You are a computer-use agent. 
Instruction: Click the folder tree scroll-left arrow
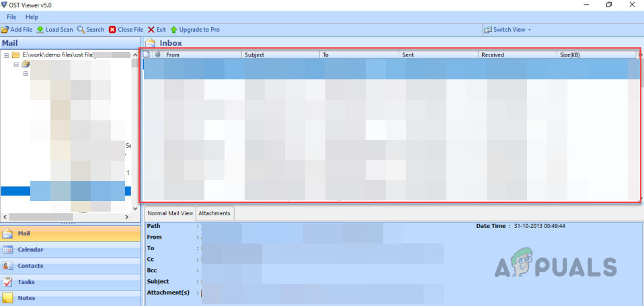4,217
